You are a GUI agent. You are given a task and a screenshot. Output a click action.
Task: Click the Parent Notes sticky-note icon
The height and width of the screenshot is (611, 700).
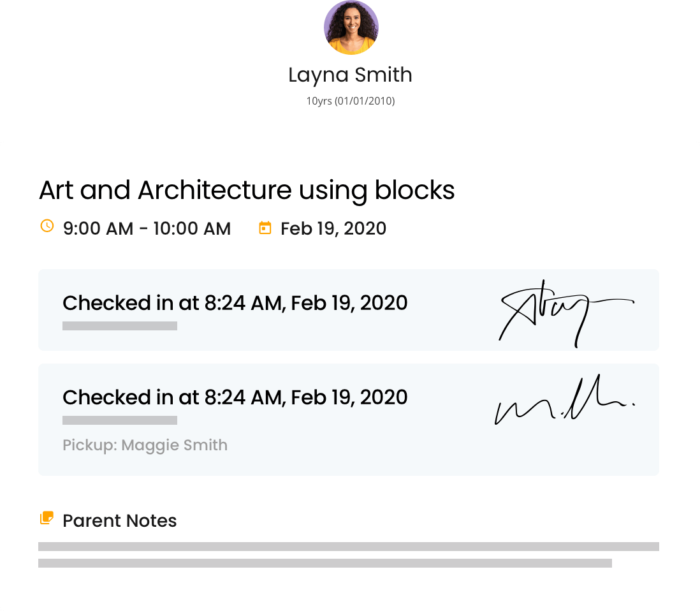click(46, 518)
